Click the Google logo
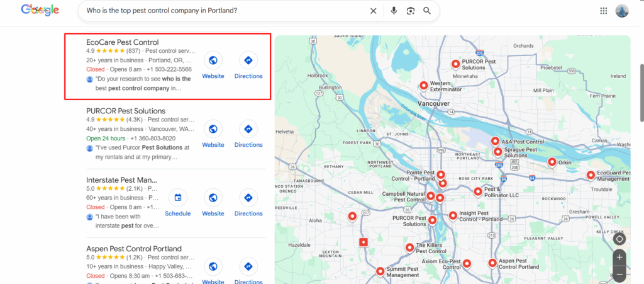Viewport: 644px width, 284px height. 40,11
